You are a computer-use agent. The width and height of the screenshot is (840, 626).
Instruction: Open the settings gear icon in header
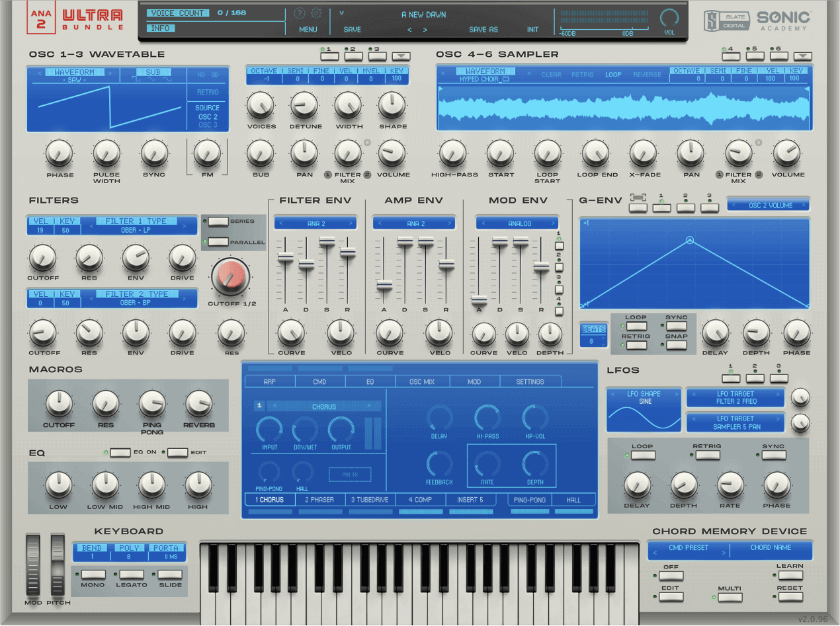point(316,13)
